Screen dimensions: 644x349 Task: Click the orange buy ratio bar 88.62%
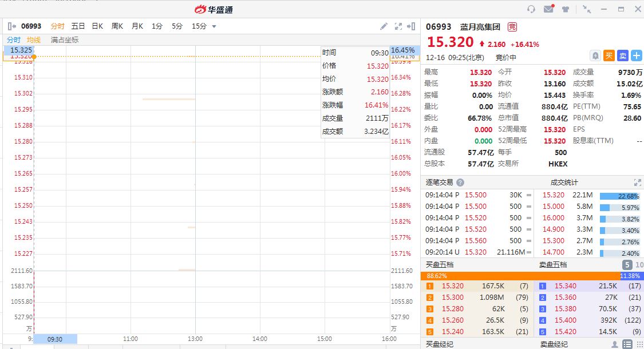[x=521, y=276]
